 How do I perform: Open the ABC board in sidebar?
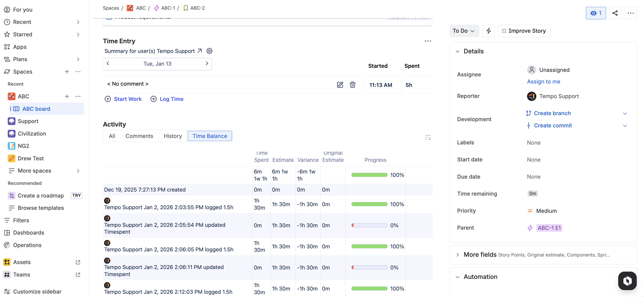click(36, 109)
